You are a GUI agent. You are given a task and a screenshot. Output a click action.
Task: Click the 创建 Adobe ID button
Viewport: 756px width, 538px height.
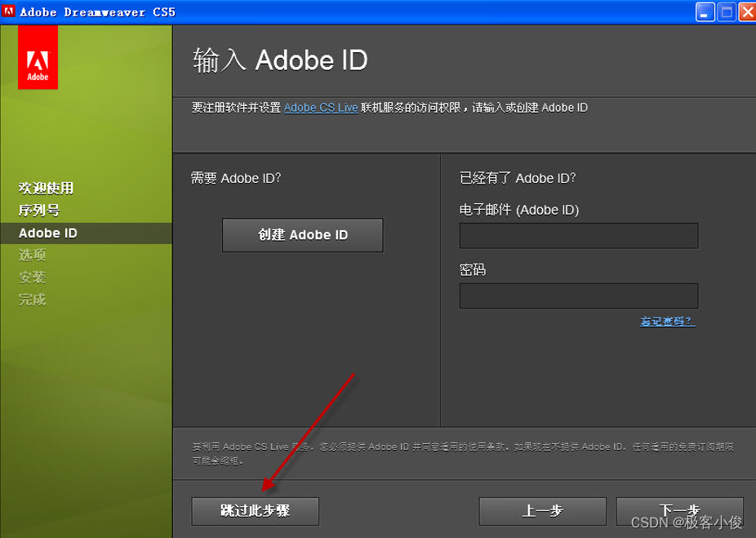(302, 235)
